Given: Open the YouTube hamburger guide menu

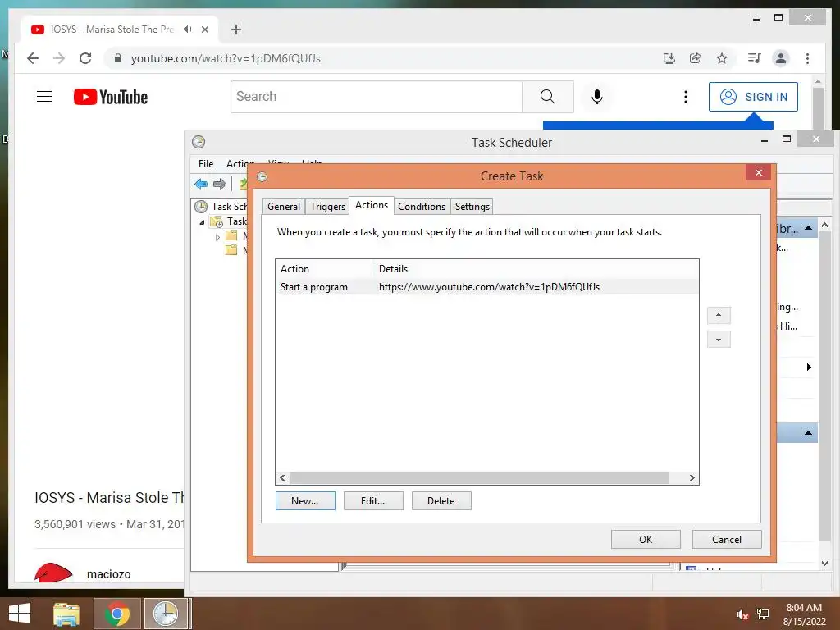Looking at the screenshot, I should 44,97.
